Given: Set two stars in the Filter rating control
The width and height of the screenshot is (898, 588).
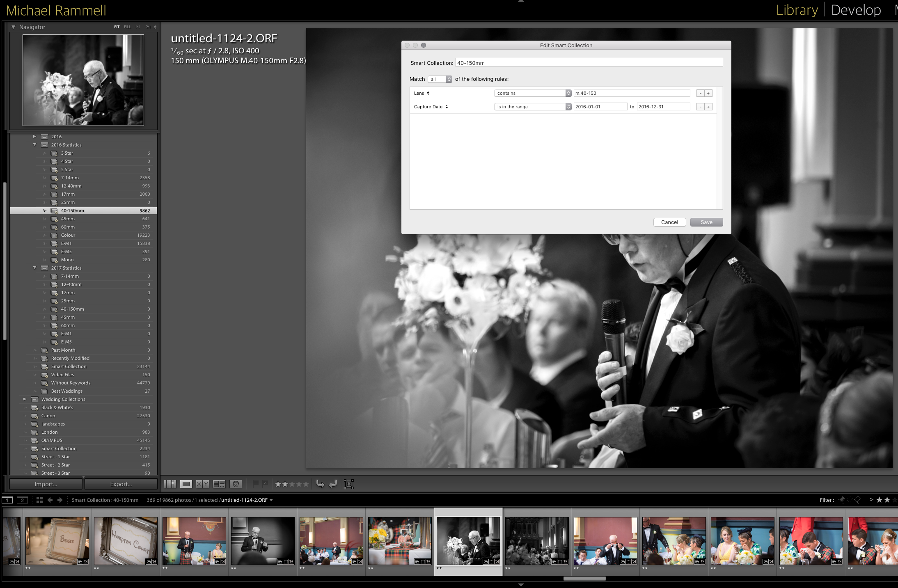Looking at the screenshot, I should click(x=888, y=500).
